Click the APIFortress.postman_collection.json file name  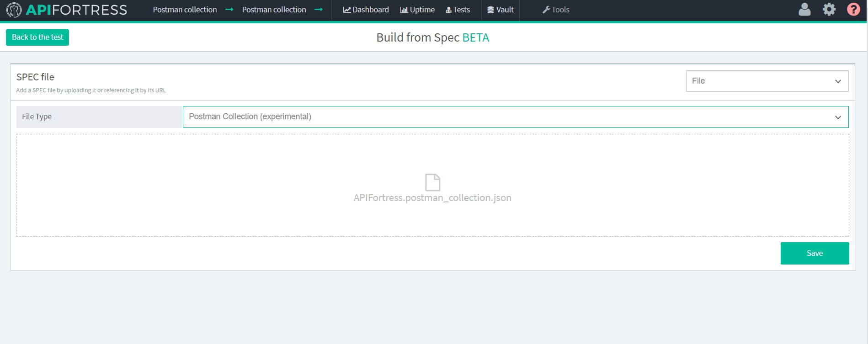click(432, 198)
